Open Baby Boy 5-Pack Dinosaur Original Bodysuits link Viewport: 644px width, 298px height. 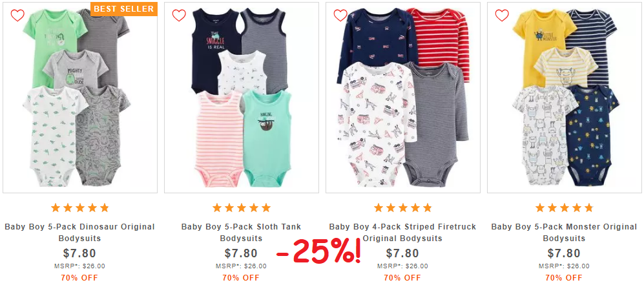click(x=79, y=232)
